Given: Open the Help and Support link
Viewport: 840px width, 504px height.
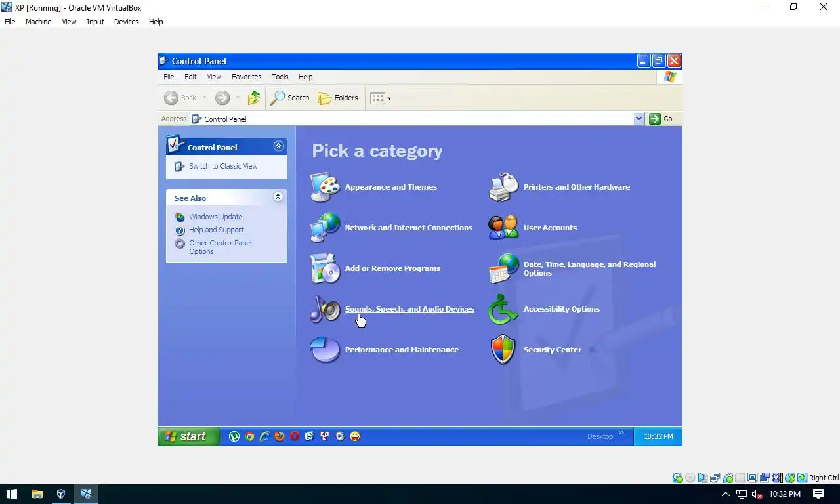Looking at the screenshot, I should (216, 230).
